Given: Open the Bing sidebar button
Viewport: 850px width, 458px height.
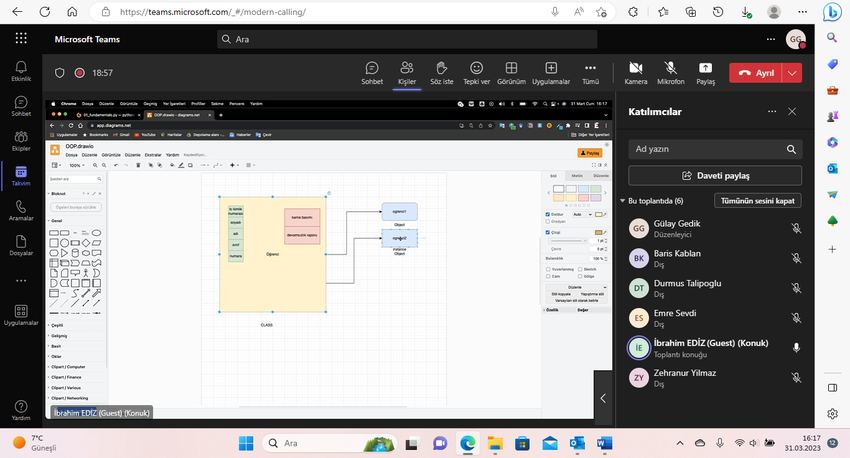Looking at the screenshot, I should tap(832, 11).
